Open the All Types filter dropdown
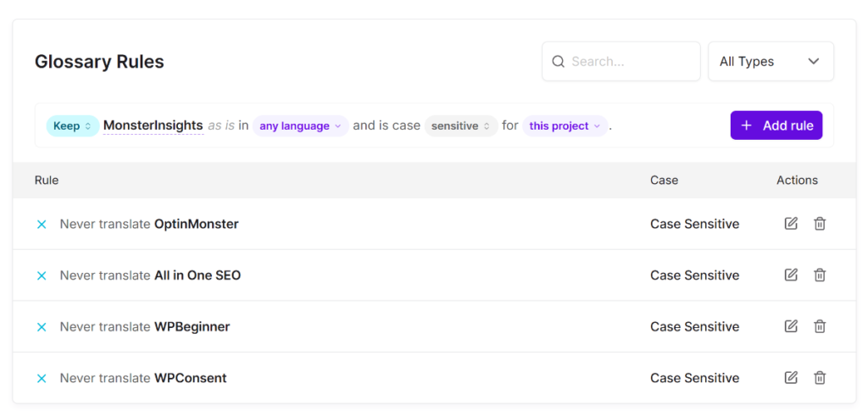This screenshot has height=417, width=868. click(771, 62)
